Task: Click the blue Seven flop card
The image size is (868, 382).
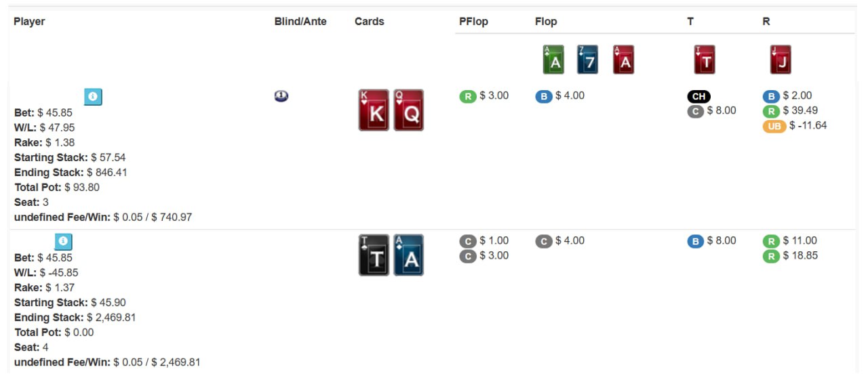Action: coord(587,60)
